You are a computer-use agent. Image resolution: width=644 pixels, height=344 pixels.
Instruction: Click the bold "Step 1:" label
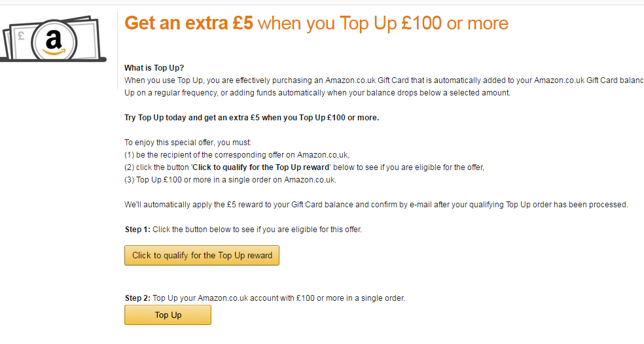[x=137, y=230]
